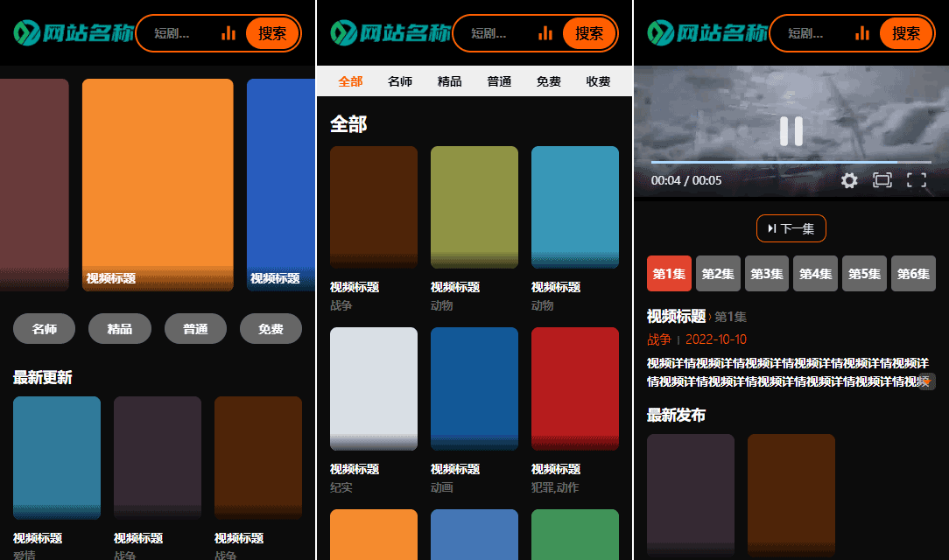This screenshot has height=560, width=949.
Task: Seek using the video progress bar
Action: [791, 162]
